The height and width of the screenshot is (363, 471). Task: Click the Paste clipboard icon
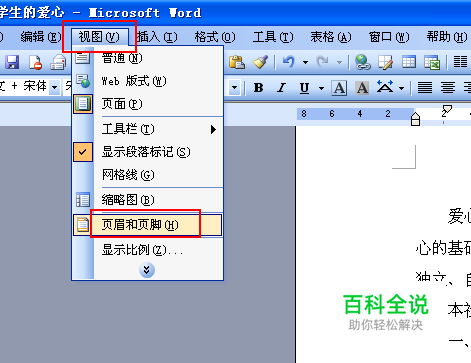(237, 62)
